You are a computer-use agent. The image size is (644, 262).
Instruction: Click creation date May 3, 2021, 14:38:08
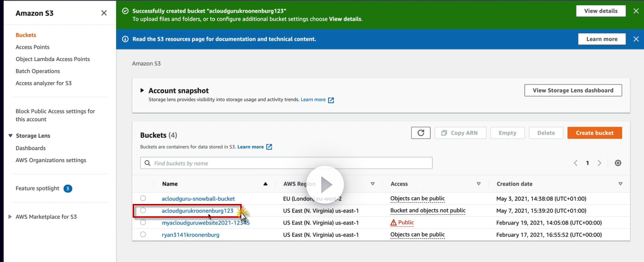541,198
